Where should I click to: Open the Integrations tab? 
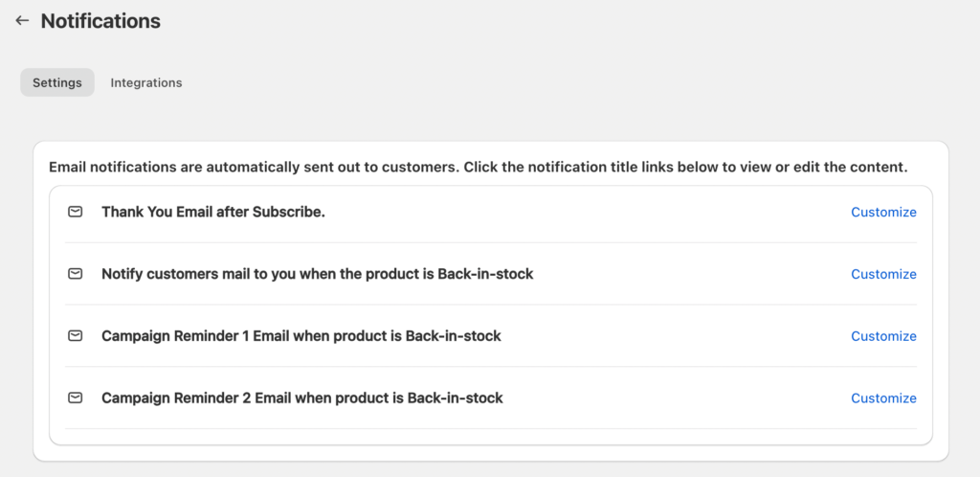146,82
